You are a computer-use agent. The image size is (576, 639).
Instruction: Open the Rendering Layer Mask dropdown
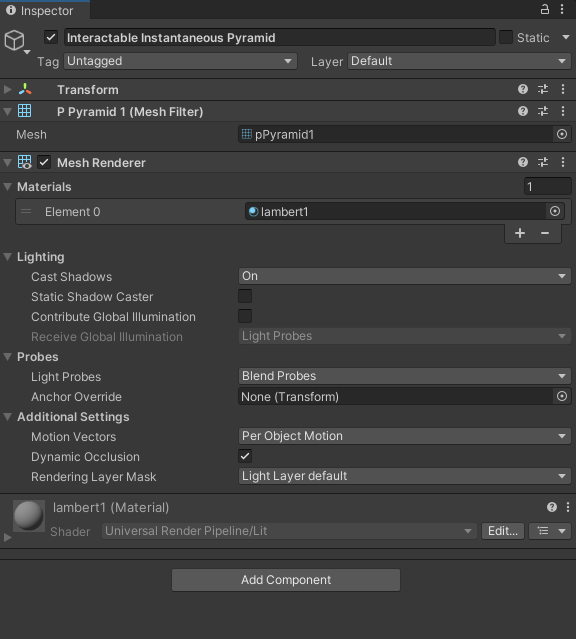pyautogui.click(x=404, y=476)
